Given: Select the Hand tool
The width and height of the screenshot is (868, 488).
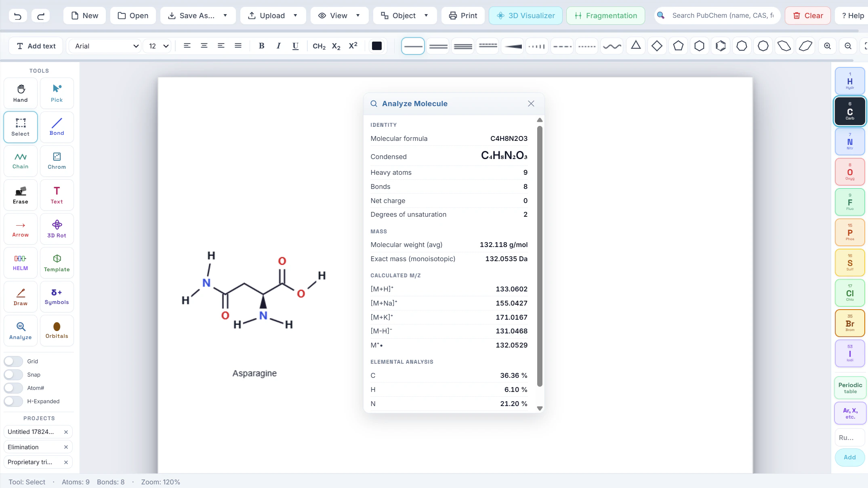Looking at the screenshot, I should [x=21, y=93].
